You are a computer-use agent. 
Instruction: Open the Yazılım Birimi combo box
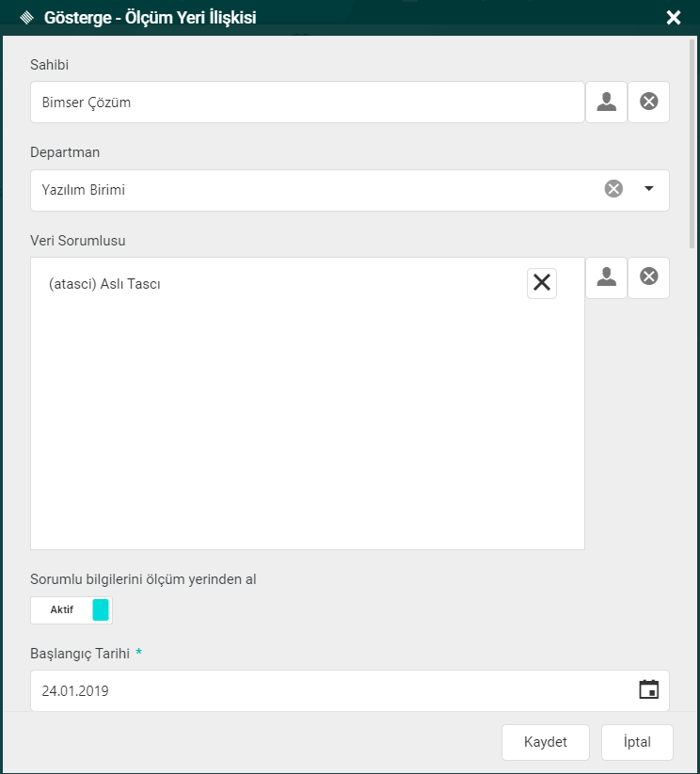310,190
